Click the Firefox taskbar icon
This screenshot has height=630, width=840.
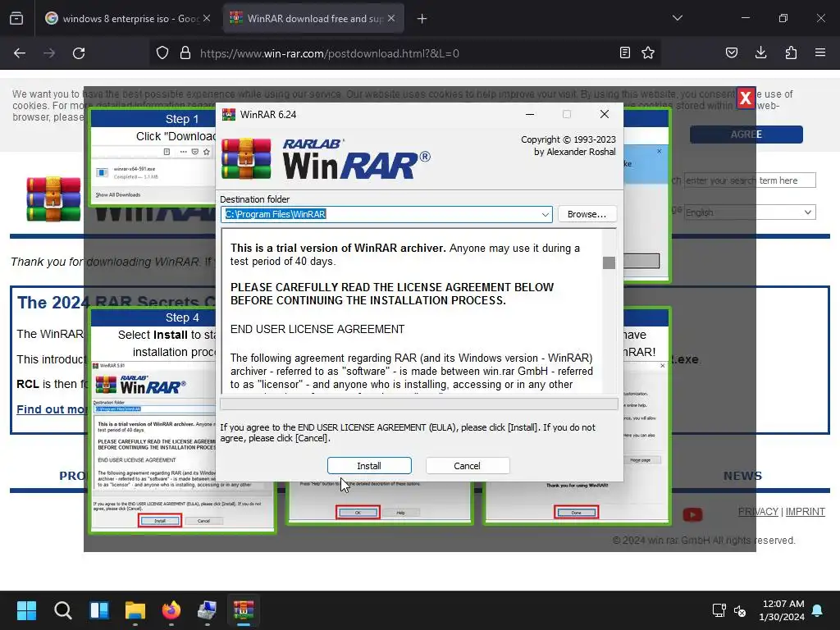[x=171, y=610]
